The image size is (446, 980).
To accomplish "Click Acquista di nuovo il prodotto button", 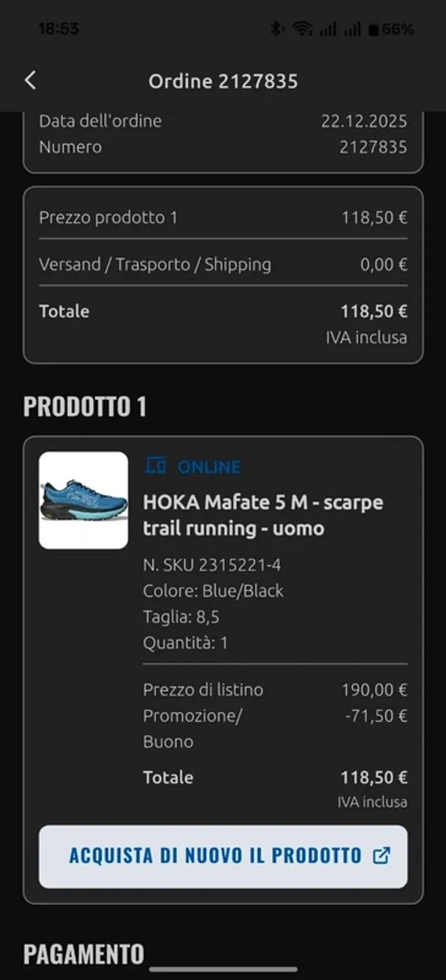I will coord(223,856).
